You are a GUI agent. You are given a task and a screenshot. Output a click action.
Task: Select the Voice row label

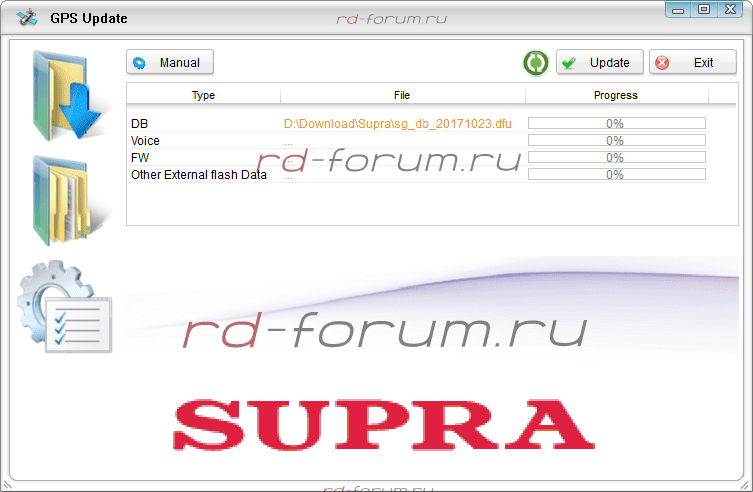(145, 141)
